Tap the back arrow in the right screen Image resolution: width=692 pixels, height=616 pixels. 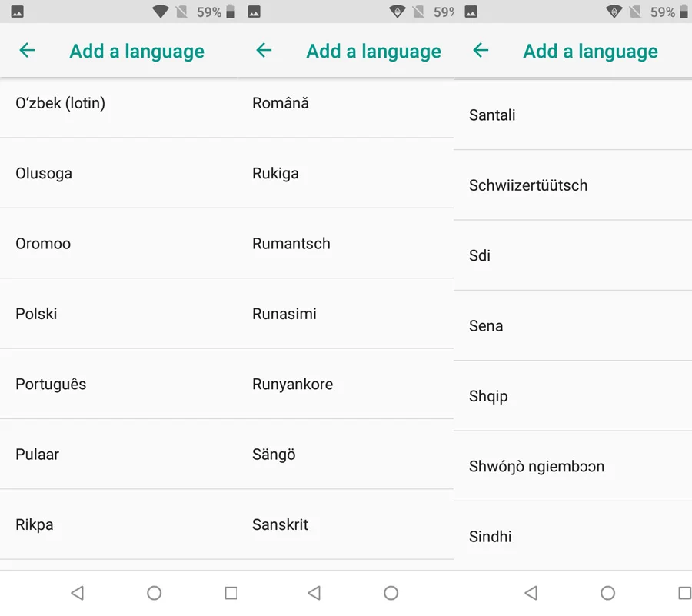coord(481,50)
